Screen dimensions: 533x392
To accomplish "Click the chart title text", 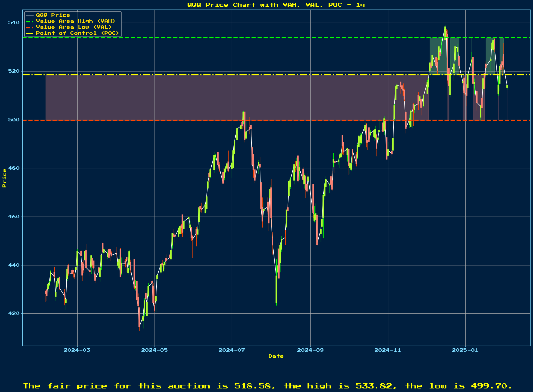I will click(x=276, y=5).
